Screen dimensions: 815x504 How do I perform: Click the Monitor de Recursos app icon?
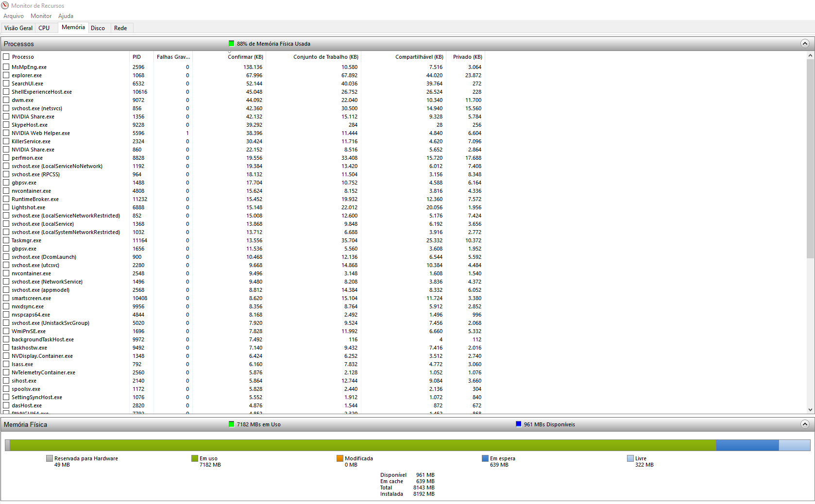tap(5, 5)
